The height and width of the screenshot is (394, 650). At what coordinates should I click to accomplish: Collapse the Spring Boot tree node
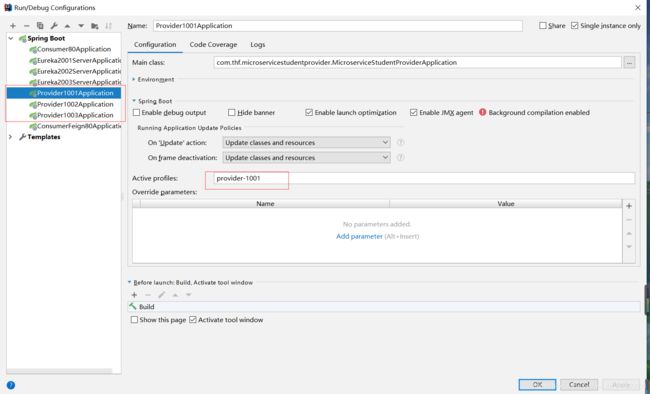pos(11,38)
